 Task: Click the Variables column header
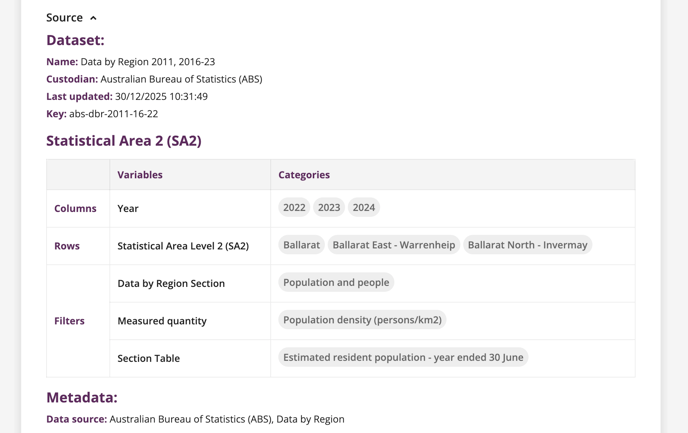pos(140,175)
